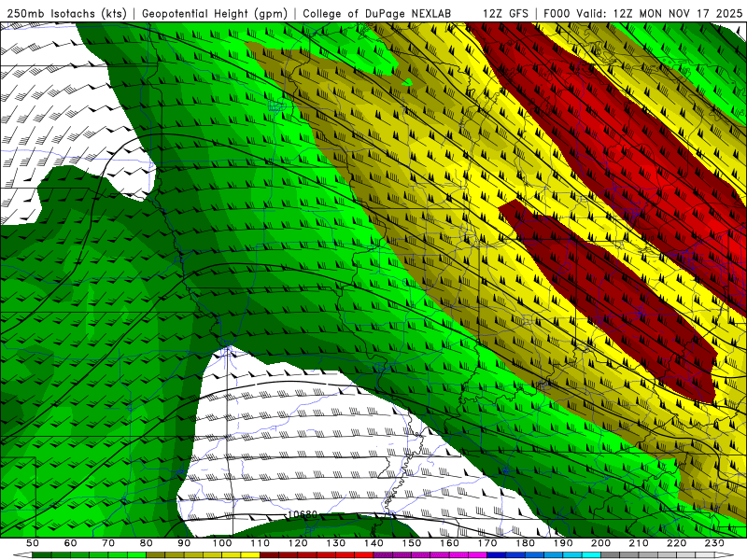Screen dimensions: 747x560
Task: Click the 110 legend value
Action: coord(261,543)
